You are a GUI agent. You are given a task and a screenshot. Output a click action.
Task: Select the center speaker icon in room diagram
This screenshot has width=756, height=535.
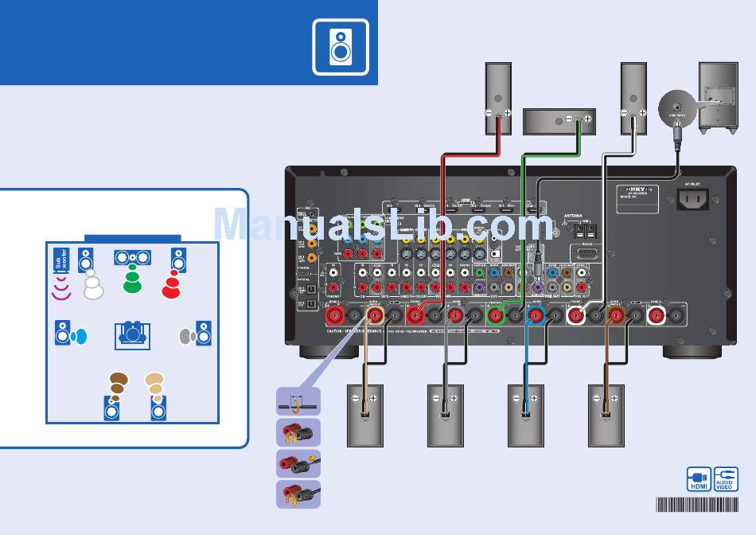pos(133,257)
